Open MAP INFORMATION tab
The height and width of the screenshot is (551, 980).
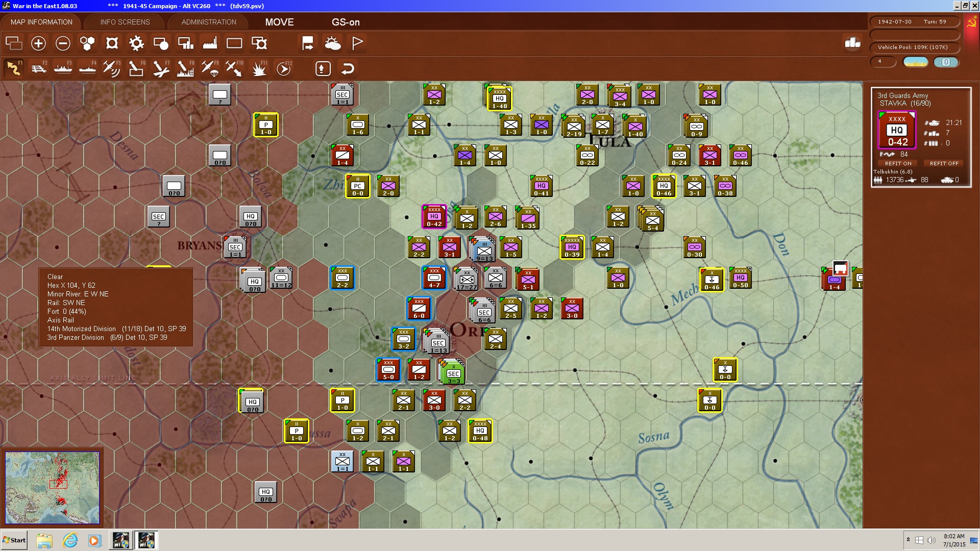tap(41, 22)
